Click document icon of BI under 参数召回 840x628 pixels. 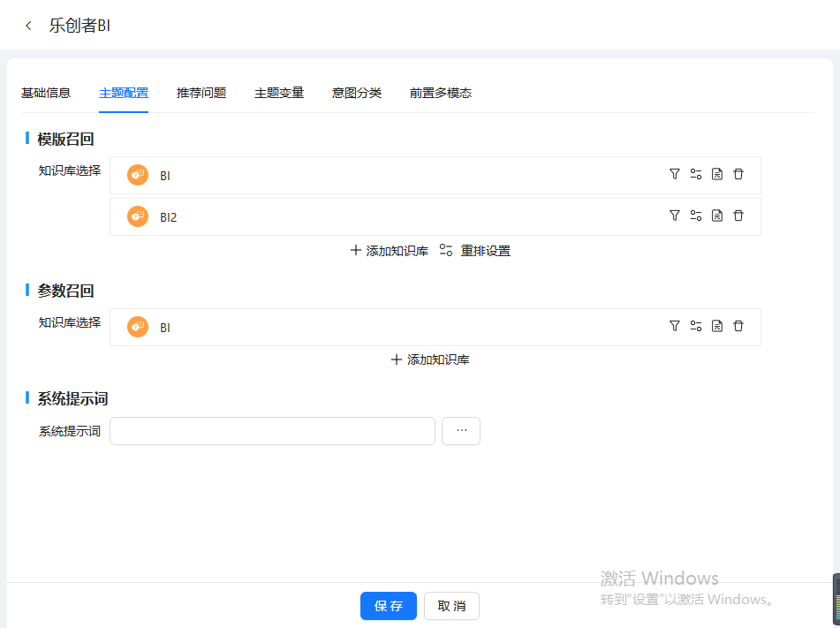[717, 327]
